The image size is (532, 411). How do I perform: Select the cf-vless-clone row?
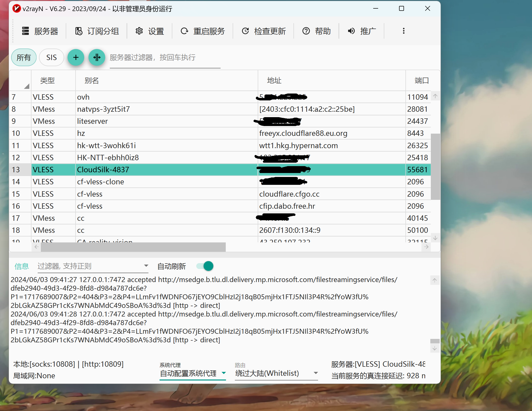220,182
